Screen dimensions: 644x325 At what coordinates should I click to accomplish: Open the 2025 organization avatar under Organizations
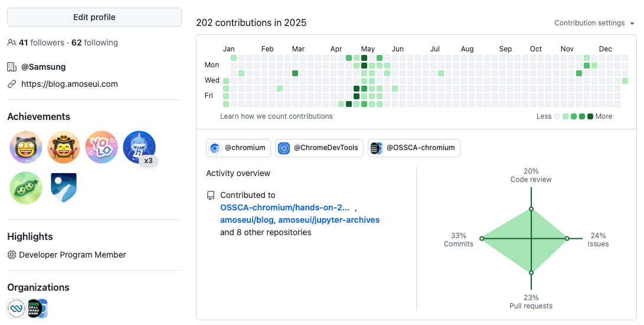[38, 308]
